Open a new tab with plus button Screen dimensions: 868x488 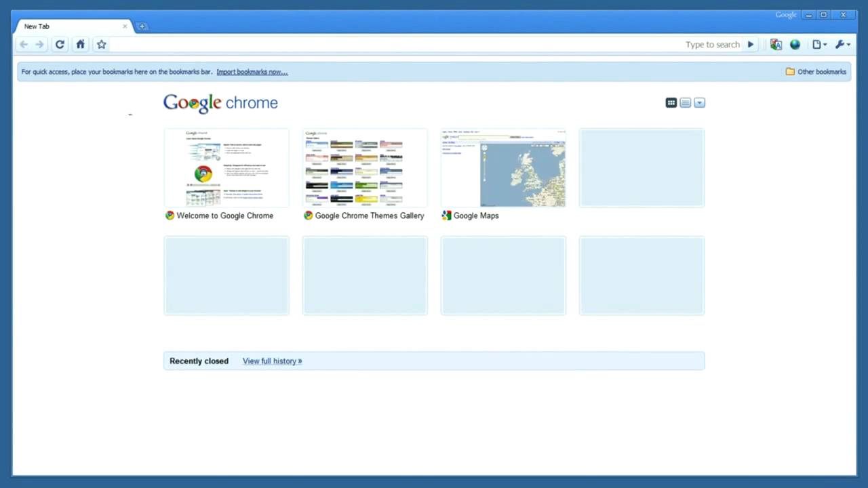tap(142, 26)
